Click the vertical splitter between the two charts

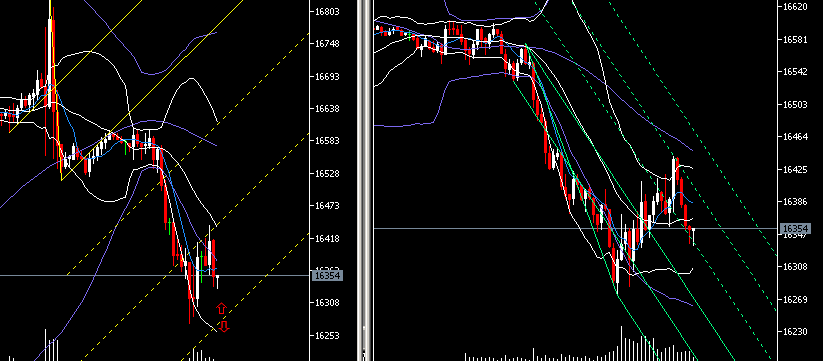pos(364,180)
